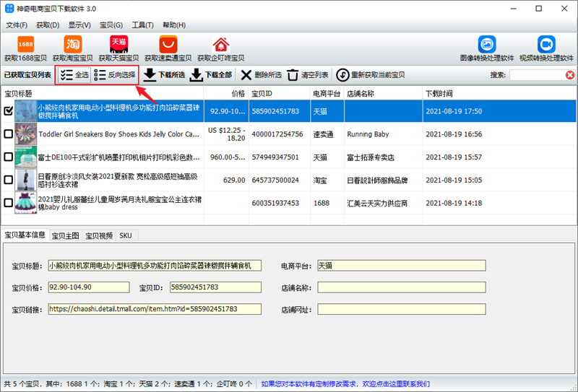Open 图像转换处理软件 tool
Viewport: 578px width, 392px height.
coord(486,45)
